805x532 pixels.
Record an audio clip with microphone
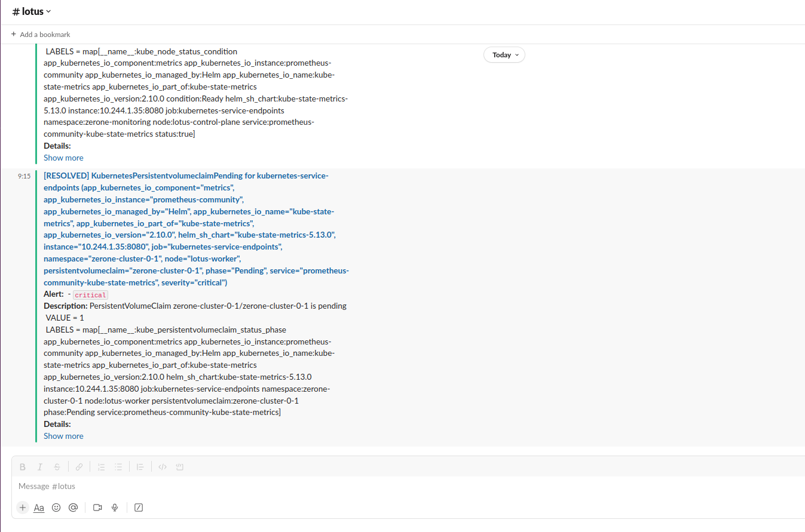[115, 508]
